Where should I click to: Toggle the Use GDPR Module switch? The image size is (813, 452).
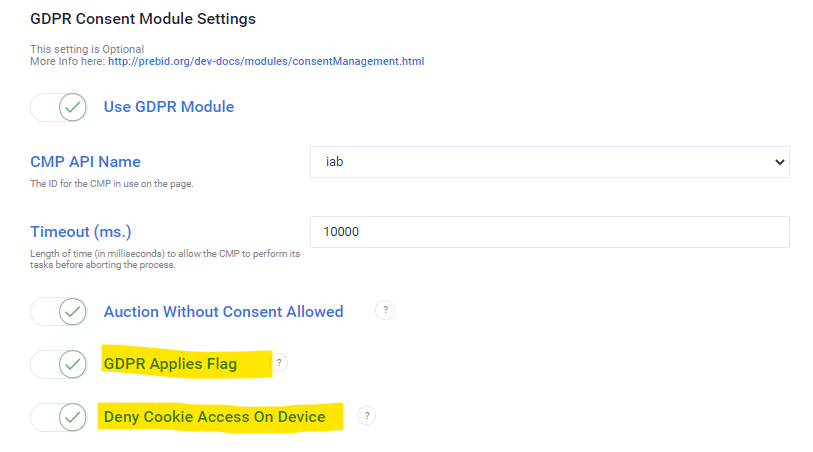click(x=60, y=107)
